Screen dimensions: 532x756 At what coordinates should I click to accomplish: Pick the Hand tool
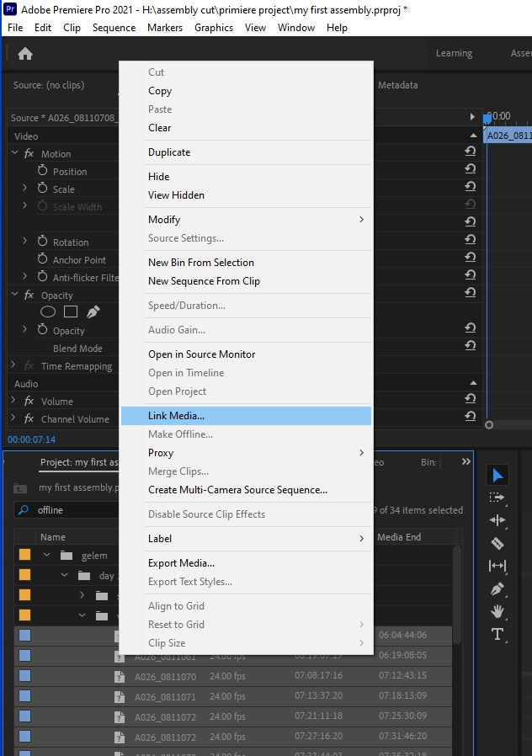[x=497, y=611]
